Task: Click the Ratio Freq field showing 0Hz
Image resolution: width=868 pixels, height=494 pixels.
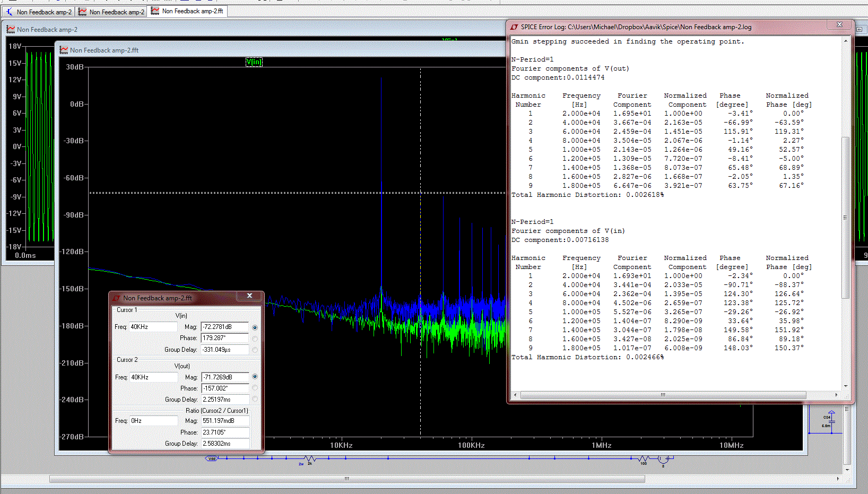Action: 153,421
